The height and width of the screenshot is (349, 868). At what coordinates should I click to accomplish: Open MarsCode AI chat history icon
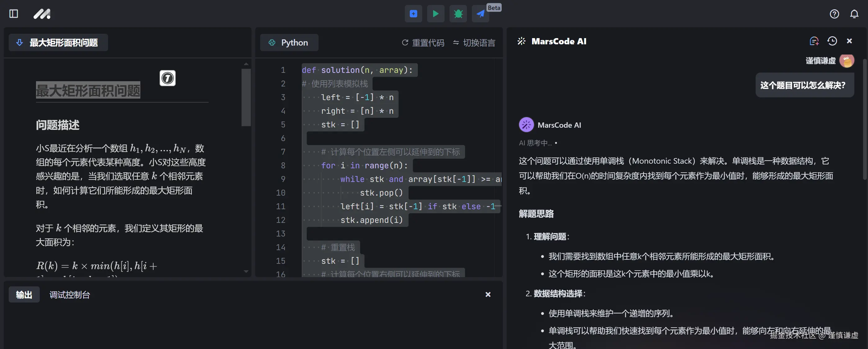click(832, 41)
